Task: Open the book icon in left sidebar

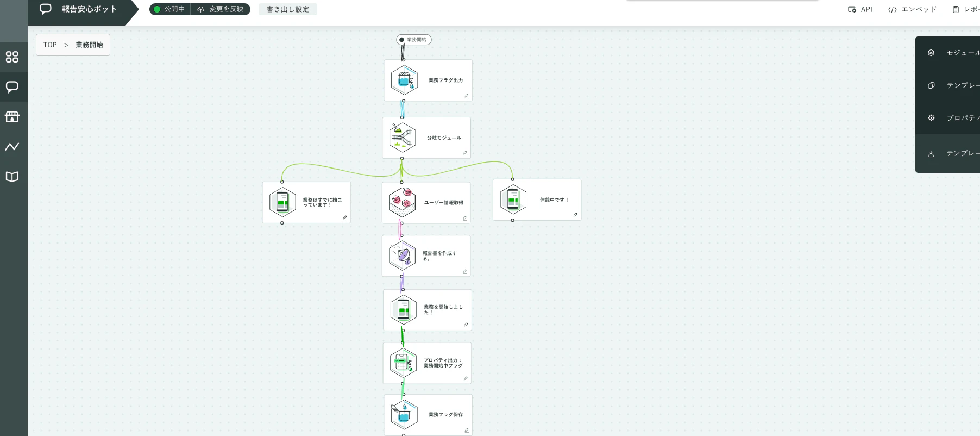Action: click(12, 177)
